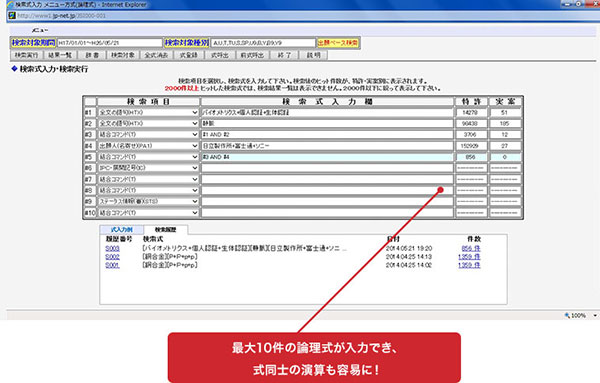Screen dimensions: 600x383
Task: Open the 辞書 dictionary
Action: click(x=92, y=55)
